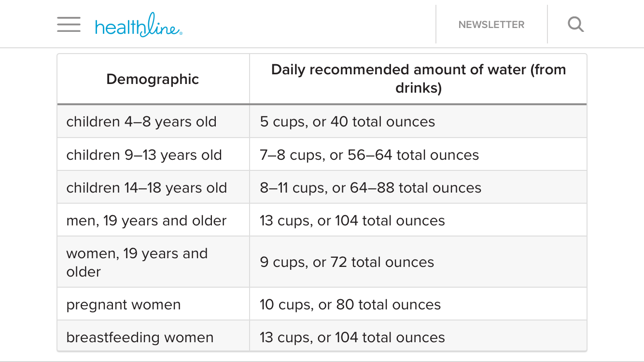Select the 5 cups, or 40 total ounces cell
Viewport: 644px width, 362px height.
click(x=418, y=122)
